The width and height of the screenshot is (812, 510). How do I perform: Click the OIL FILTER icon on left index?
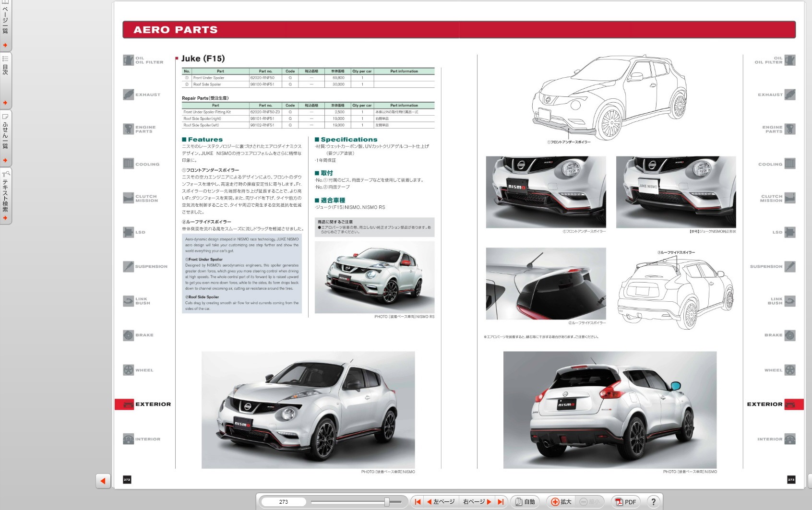pyautogui.click(x=128, y=60)
